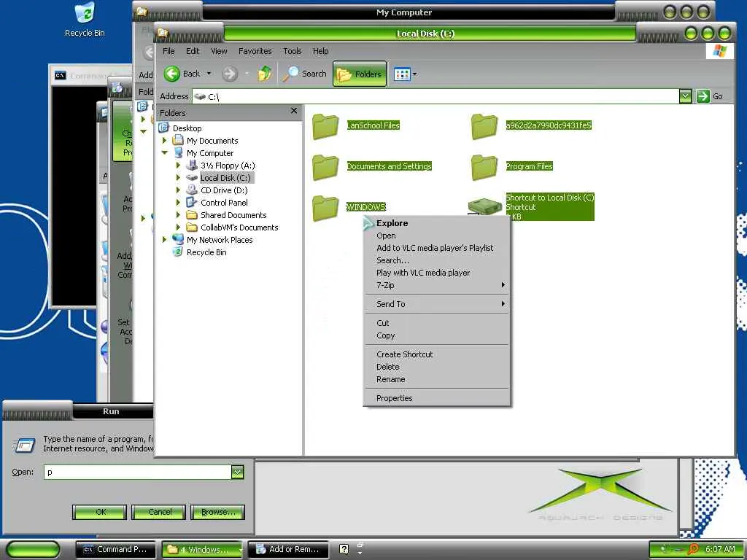This screenshot has width=747, height=560.
Task: Open the Back history dropdown arrow
Action: pos(209,74)
